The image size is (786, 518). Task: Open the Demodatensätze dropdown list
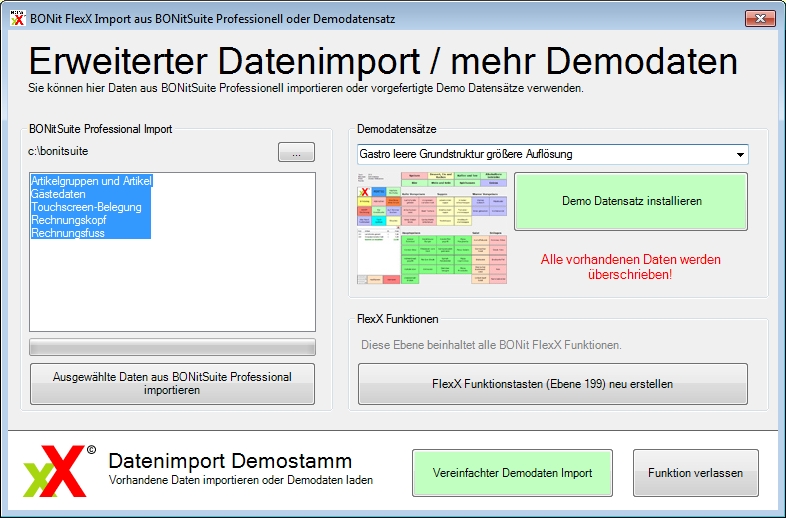pos(553,154)
